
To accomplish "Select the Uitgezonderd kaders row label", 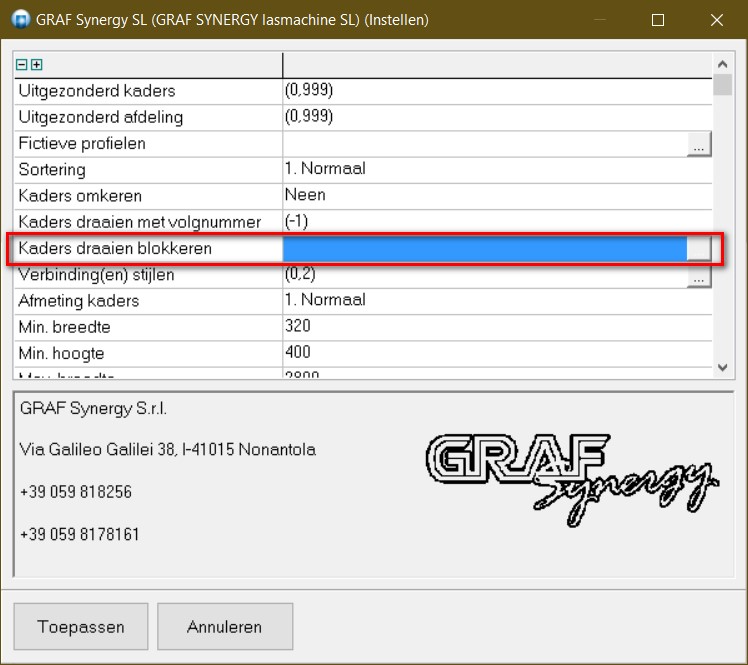I will point(97,91).
